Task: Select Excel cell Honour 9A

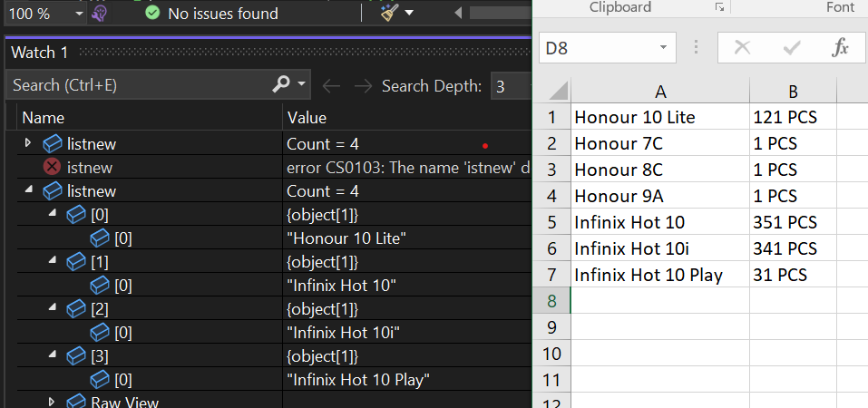Action: [660, 196]
